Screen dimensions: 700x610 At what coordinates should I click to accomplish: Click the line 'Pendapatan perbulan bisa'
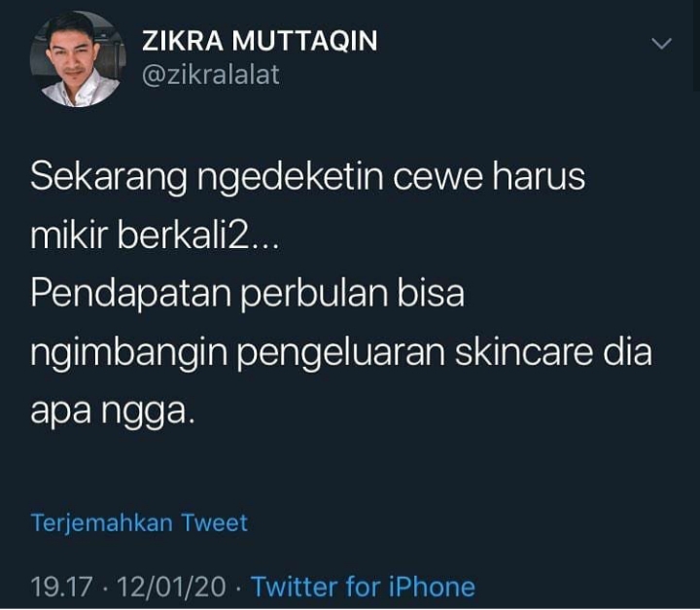point(247,294)
